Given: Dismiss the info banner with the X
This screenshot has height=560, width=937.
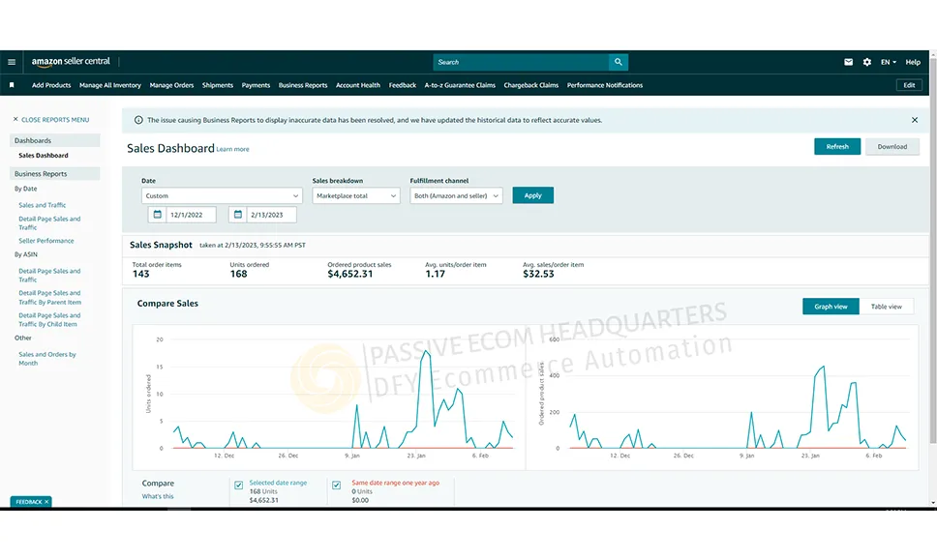Looking at the screenshot, I should point(915,120).
